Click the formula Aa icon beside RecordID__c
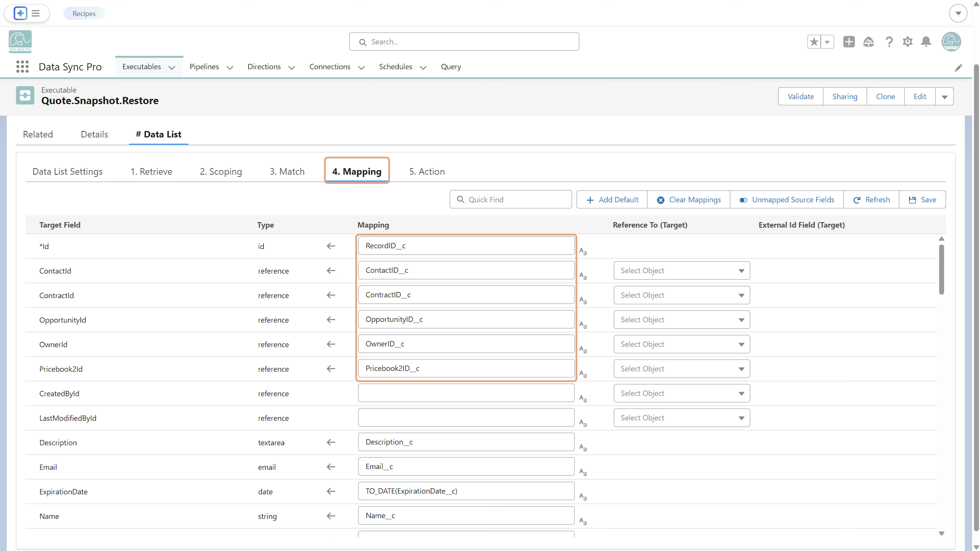Screen dimensions: 980x551 pos(582,251)
